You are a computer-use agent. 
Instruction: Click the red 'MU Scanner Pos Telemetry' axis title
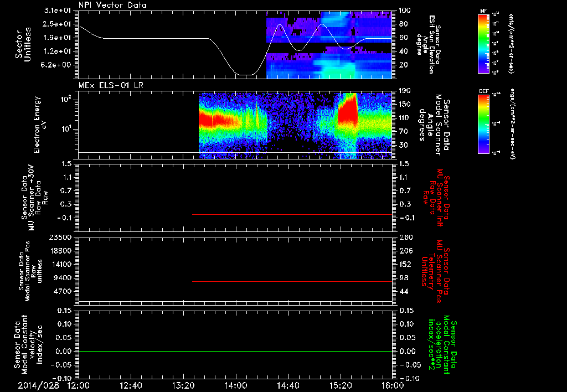436,271
